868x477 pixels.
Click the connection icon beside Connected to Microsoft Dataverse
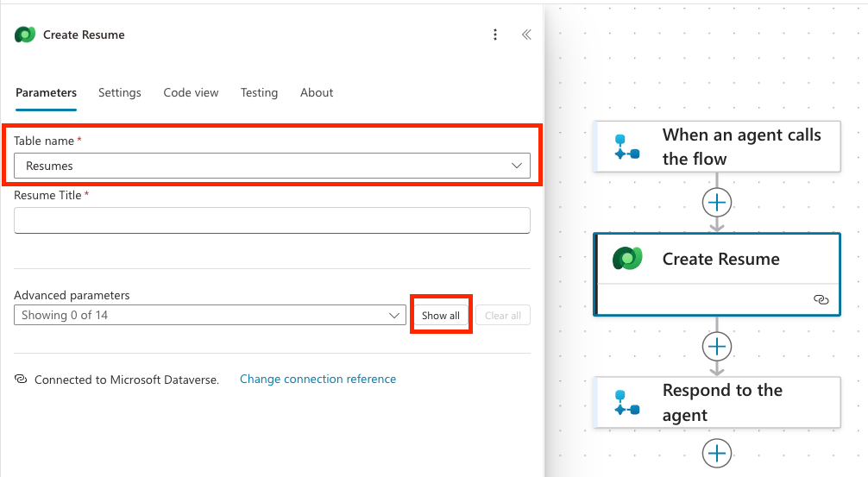click(21, 380)
